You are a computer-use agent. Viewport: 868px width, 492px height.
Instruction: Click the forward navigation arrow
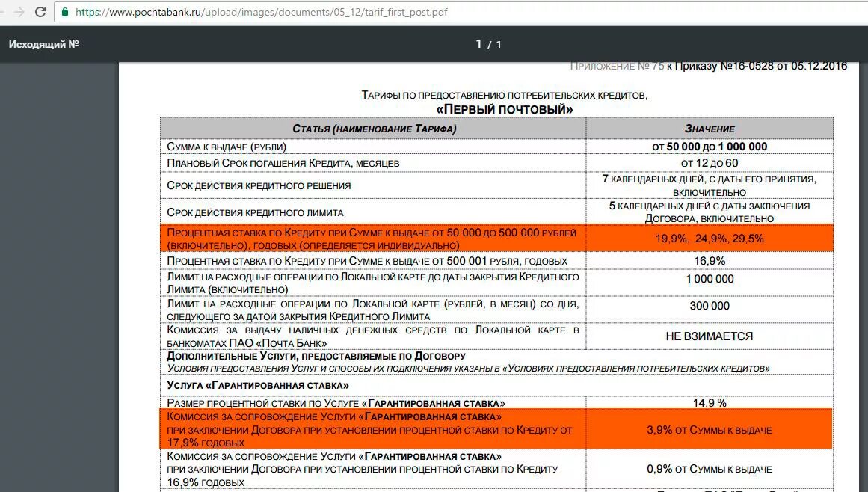click(x=19, y=12)
